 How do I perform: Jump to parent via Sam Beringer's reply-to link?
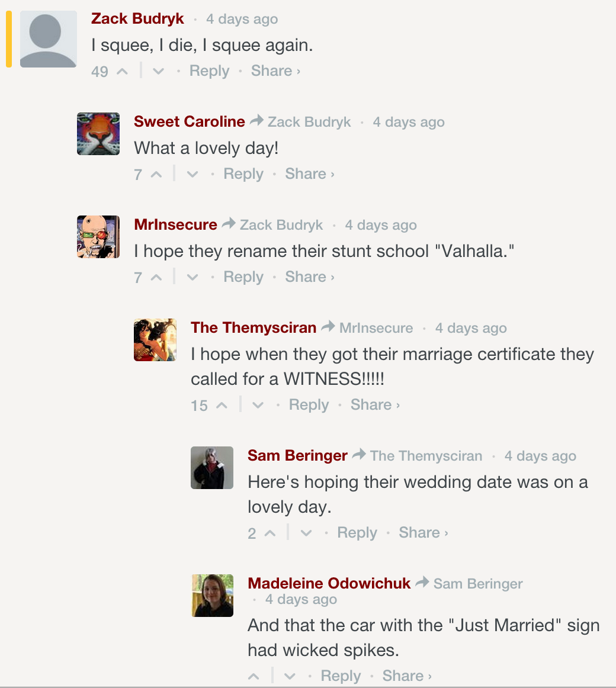pyautogui.click(x=426, y=456)
